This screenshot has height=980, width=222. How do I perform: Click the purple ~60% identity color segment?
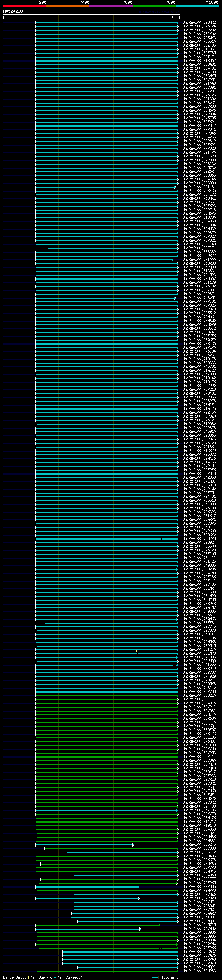click(x=111, y=6)
